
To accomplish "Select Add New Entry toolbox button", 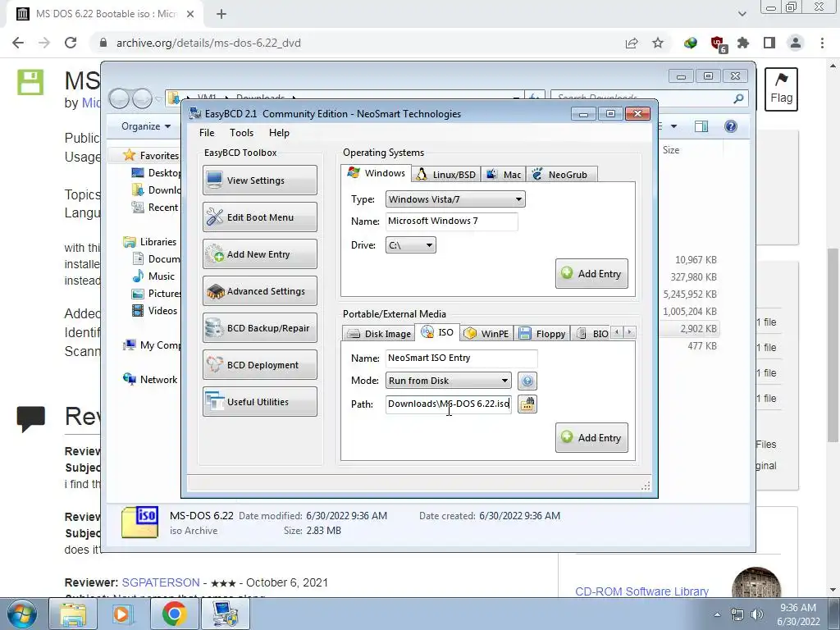I will [x=260, y=254].
